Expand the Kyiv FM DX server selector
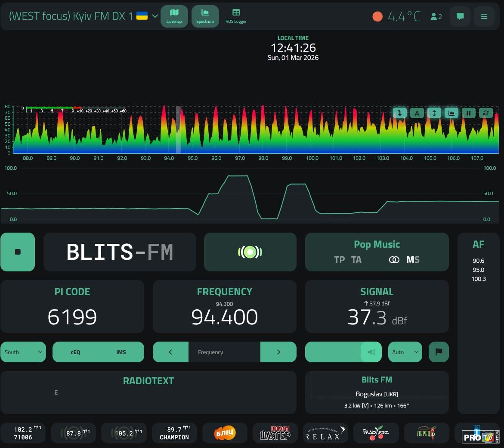Viewport: 504px width, 448px height. point(155,16)
